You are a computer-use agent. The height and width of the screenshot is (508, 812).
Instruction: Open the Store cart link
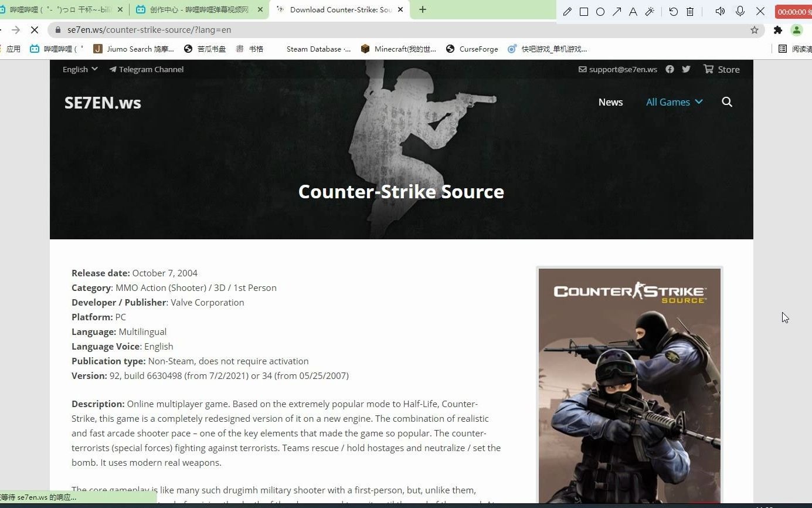722,69
